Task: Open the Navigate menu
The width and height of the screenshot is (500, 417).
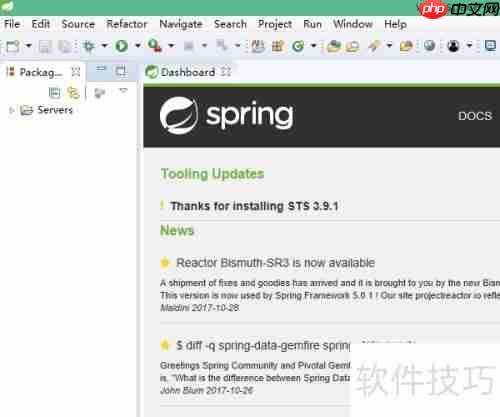Action: [x=181, y=24]
